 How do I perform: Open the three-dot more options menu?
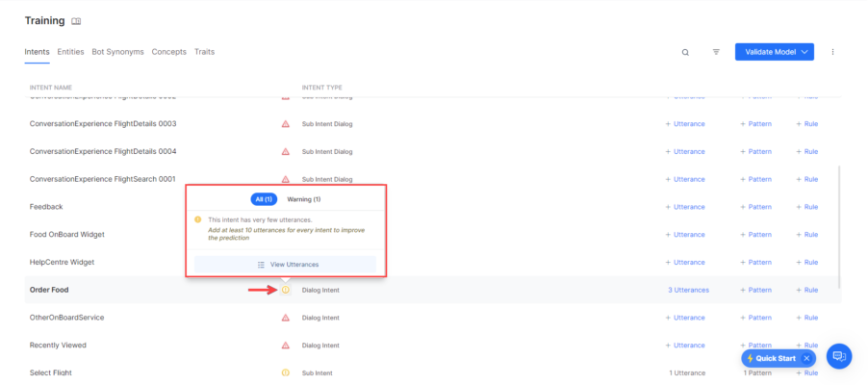(832, 52)
